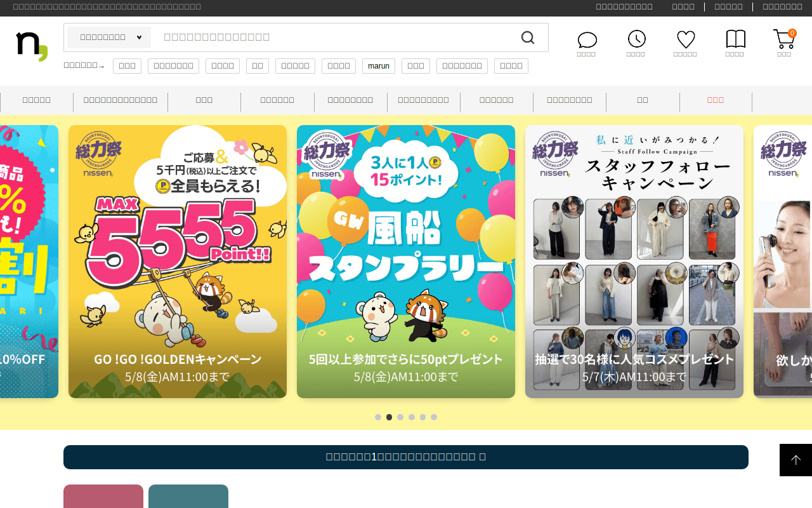The height and width of the screenshot is (508, 812).
Task: Select the sixth carousel pagination dot
Action: pyautogui.click(x=434, y=417)
